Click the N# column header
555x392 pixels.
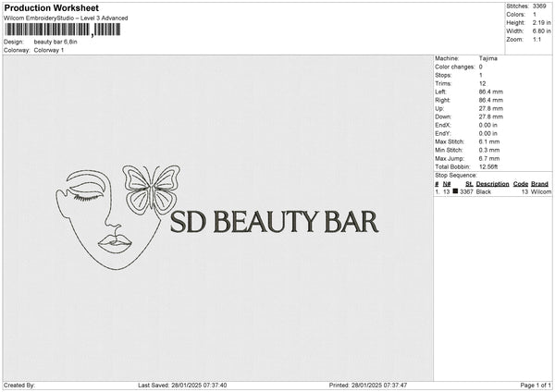click(x=447, y=184)
